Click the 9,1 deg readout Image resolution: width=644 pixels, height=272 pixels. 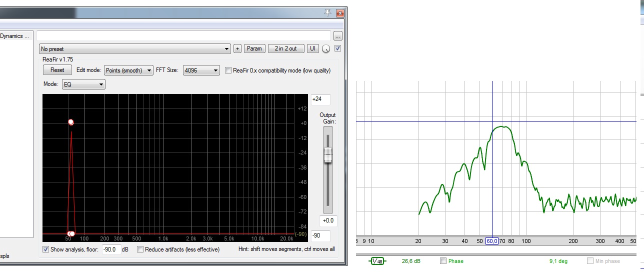pyautogui.click(x=557, y=261)
